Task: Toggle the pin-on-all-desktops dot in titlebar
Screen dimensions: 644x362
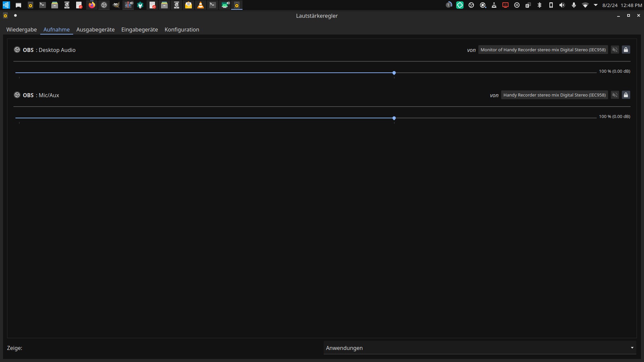Action: (15, 15)
